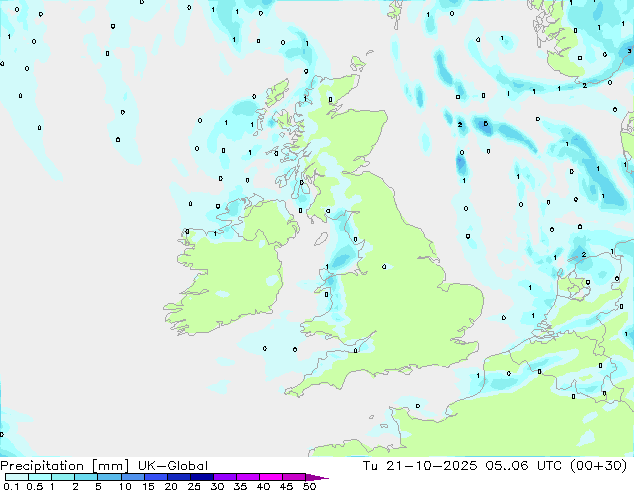This screenshot has width=634, height=490.
Task: Click the "0.1" legend scale label
Action: pyautogui.click(x=11, y=486)
